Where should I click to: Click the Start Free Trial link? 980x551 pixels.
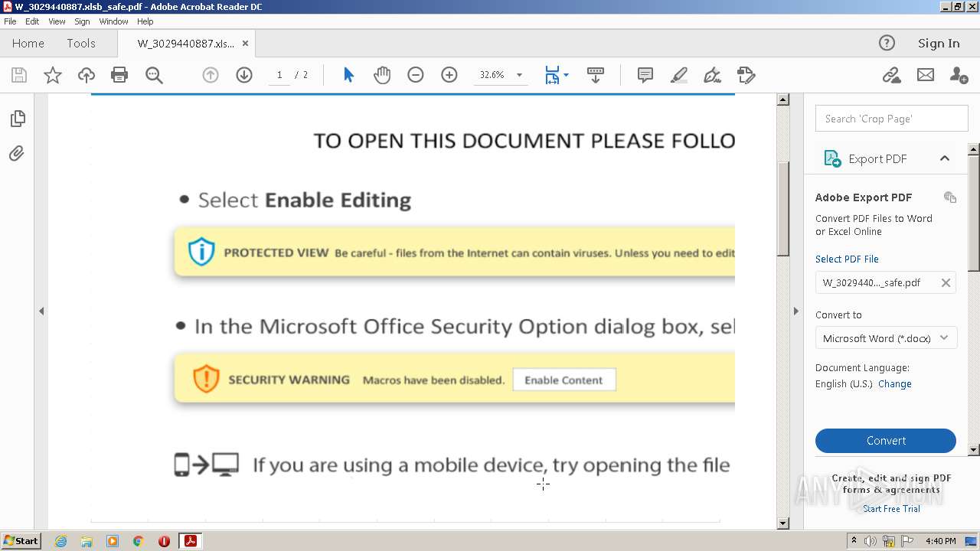891,508
